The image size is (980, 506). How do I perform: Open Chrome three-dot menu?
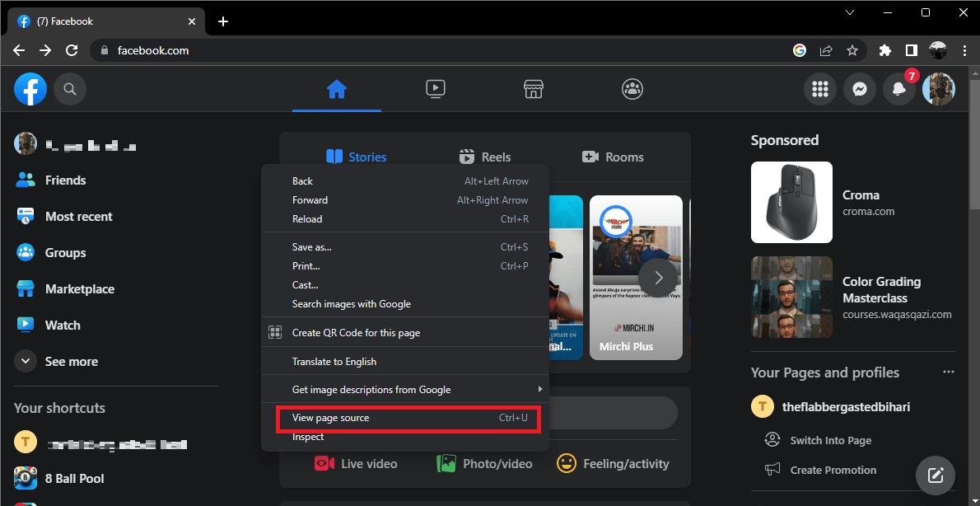[964, 50]
